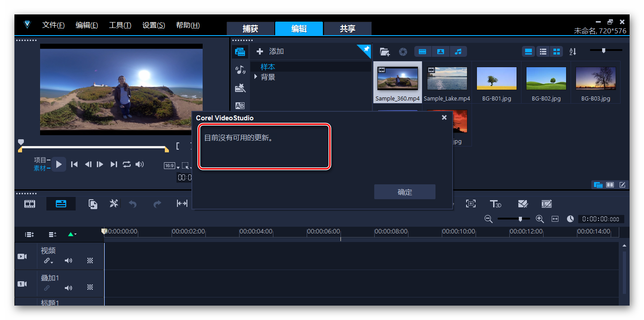Screen dimensions: 644x320
Task: Open the Mask Creator icon
Action: (x=523, y=204)
